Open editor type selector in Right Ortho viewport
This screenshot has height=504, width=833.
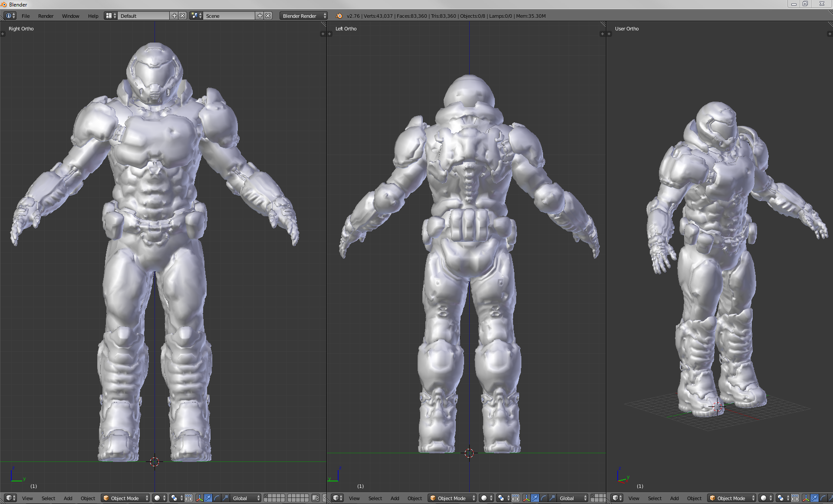click(10, 498)
